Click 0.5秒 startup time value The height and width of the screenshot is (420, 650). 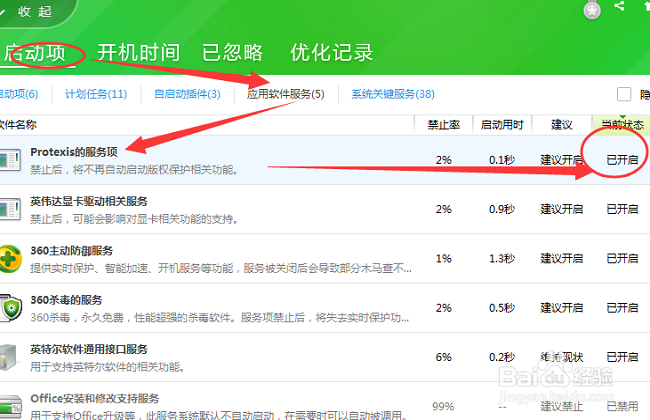tap(502, 308)
